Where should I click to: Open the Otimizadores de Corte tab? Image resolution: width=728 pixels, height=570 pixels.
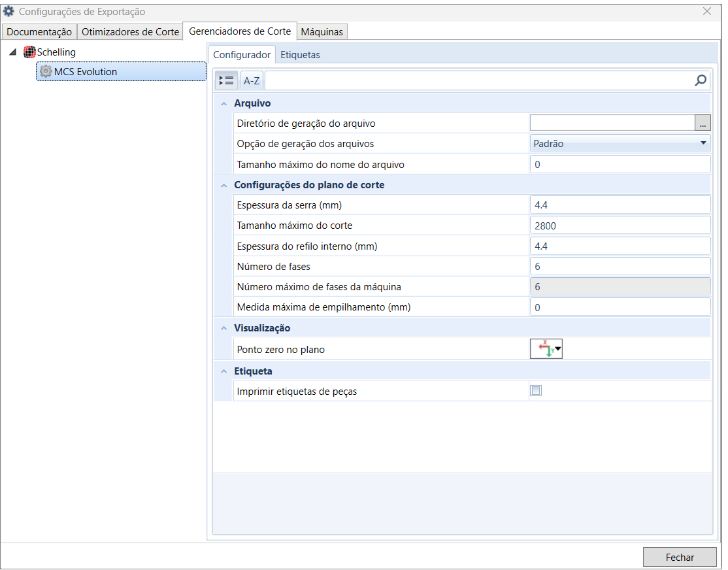click(130, 31)
